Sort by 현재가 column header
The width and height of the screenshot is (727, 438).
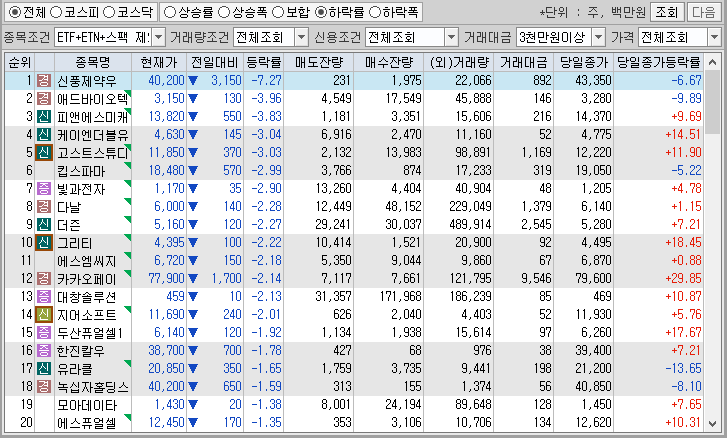[x=159, y=62]
